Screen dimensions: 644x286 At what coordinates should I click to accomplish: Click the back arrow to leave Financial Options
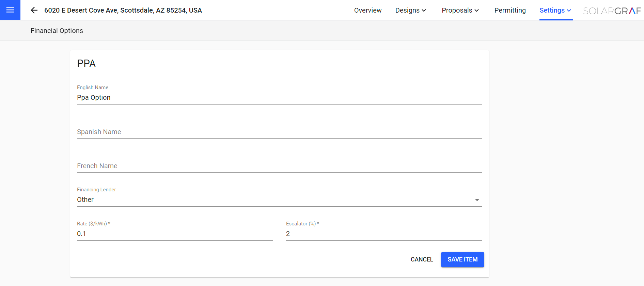pos(34,10)
